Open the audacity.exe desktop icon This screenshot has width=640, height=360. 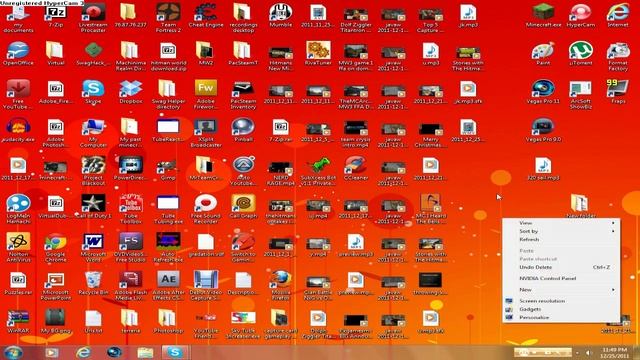pos(18,127)
